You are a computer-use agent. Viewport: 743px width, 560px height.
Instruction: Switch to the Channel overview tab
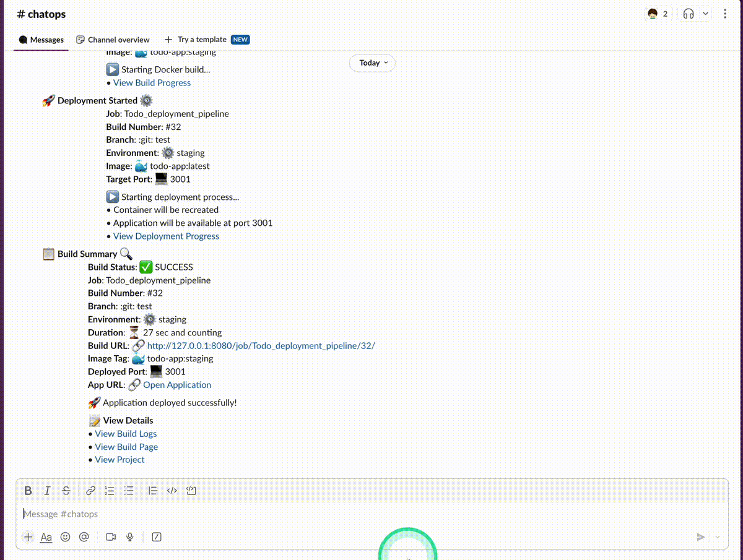click(x=113, y=40)
